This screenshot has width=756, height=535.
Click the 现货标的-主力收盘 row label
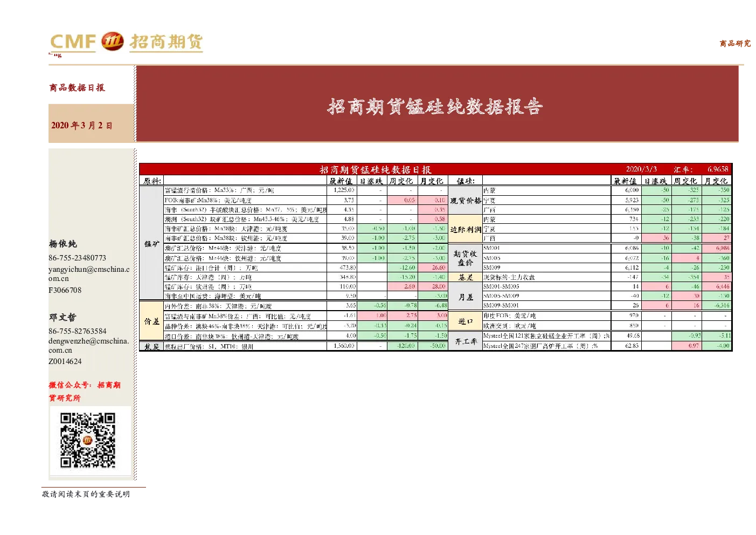click(x=509, y=277)
